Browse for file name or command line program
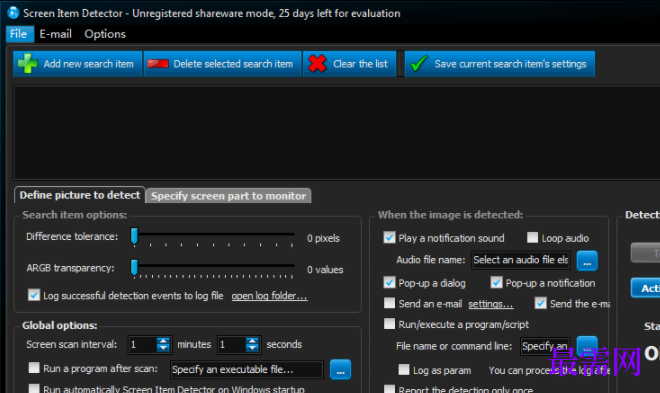Image resolution: width=660 pixels, height=393 pixels. pyautogui.click(x=587, y=345)
